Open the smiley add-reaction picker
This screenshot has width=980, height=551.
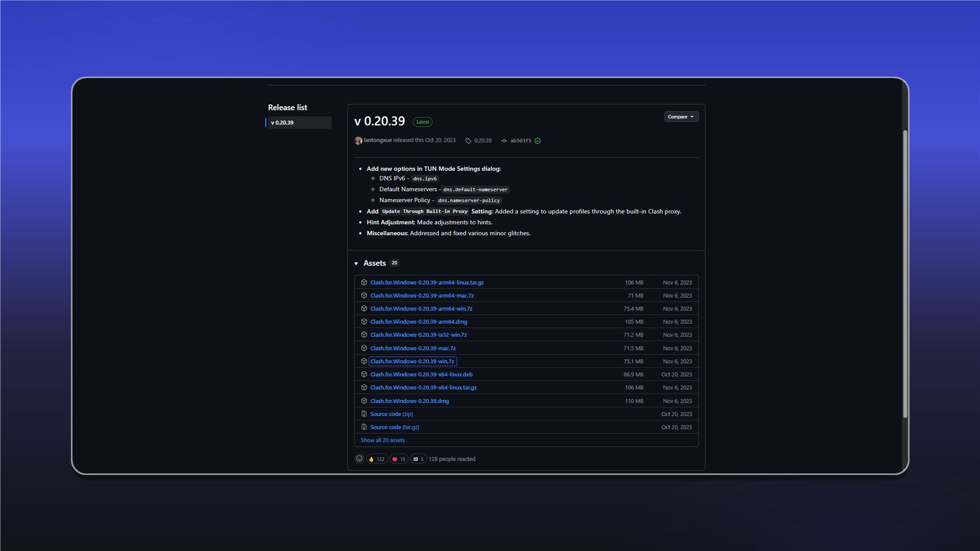(x=359, y=459)
